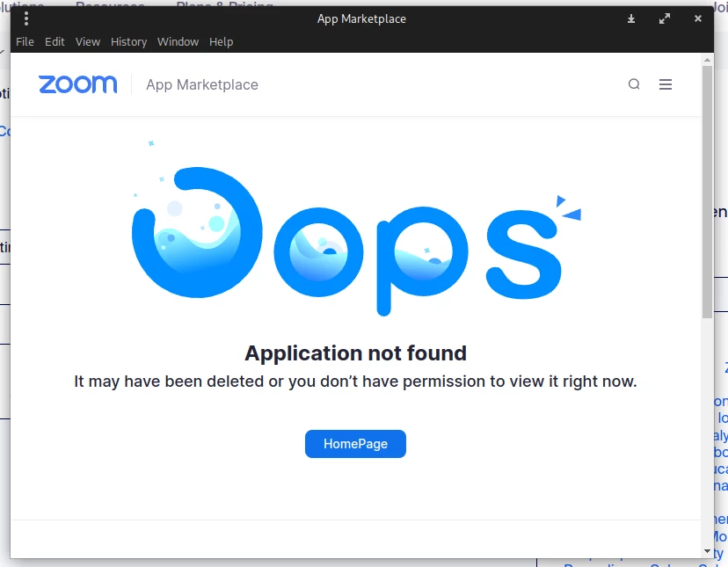Viewport: 728px width, 567px height.
Task: Click the Zoom logo
Action: (78, 84)
